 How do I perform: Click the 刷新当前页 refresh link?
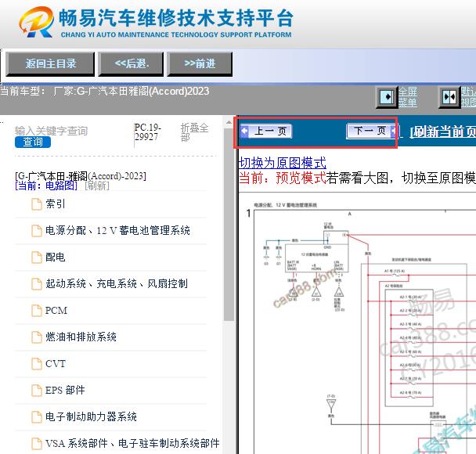point(442,132)
